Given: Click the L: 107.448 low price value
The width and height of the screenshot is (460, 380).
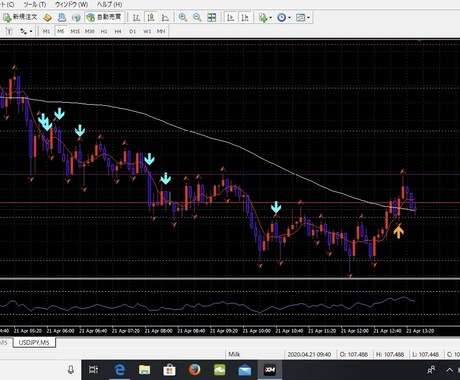Looking at the screenshot, I should point(425,354).
